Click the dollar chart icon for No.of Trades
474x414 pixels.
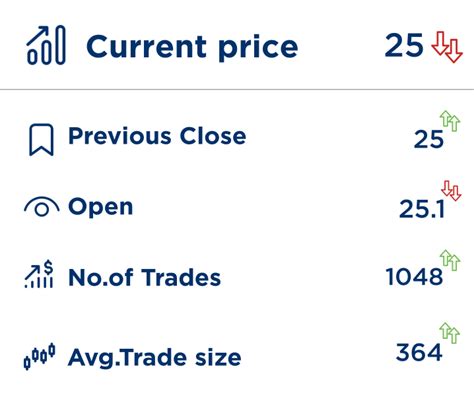pos(39,274)
